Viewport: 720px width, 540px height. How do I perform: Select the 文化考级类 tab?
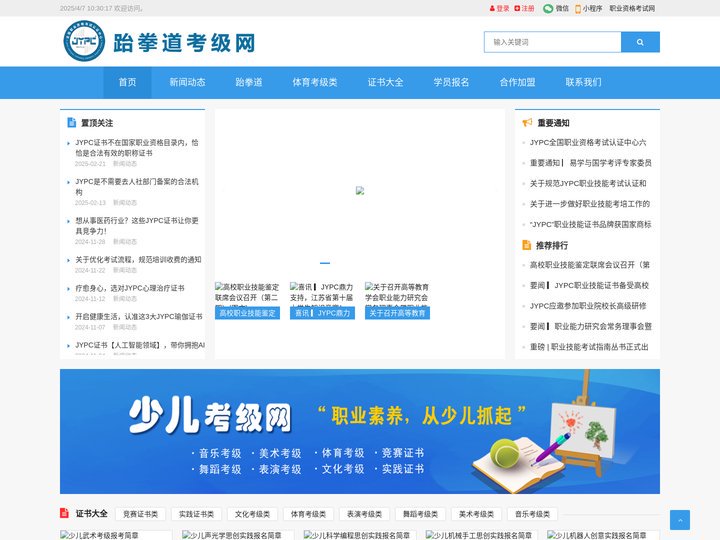(253, 514)
